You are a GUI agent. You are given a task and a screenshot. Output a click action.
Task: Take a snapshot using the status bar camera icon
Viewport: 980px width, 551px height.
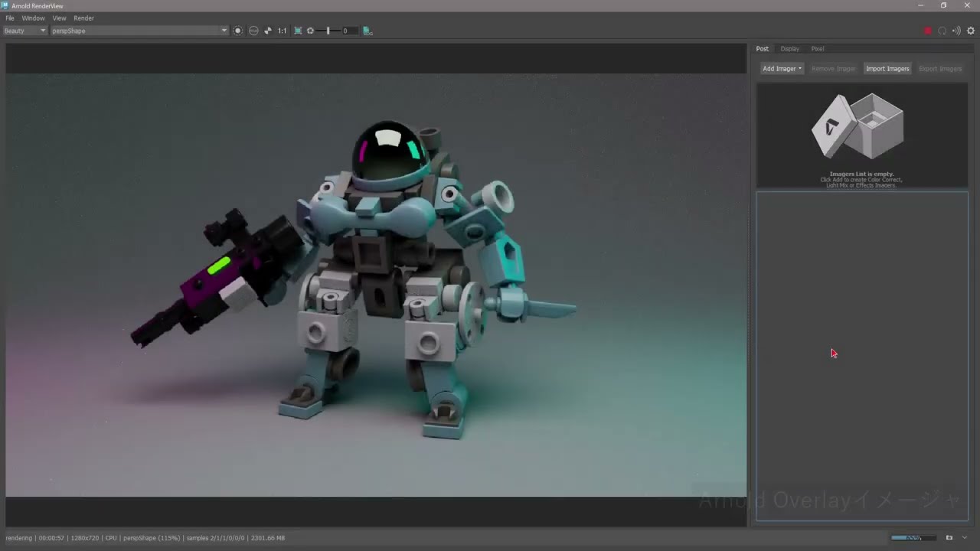948,537
